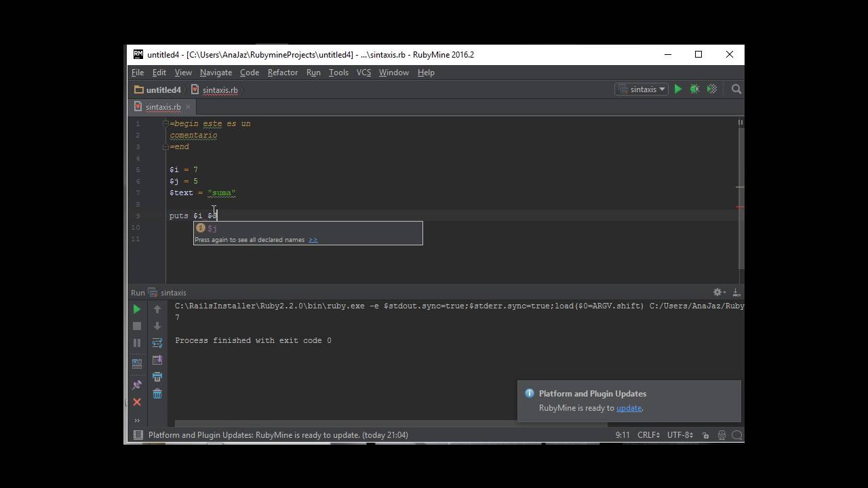868x488 pixels.
Task: Open the Help menu
Action: click(426, 73)
